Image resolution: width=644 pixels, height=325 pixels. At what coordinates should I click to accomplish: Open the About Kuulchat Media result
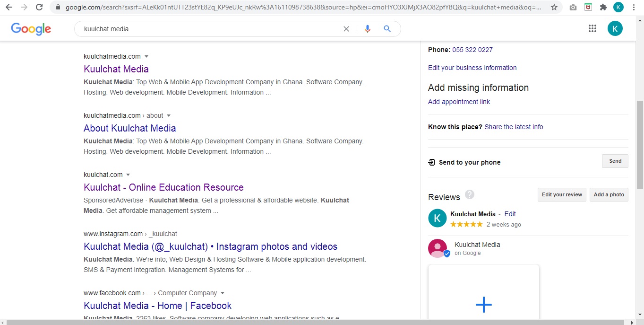130,128
